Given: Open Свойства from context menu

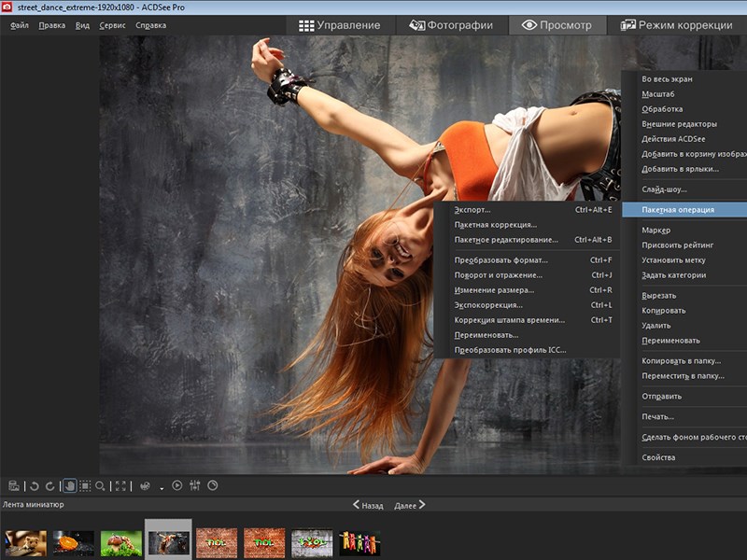Looking at the screenshot, I should coord(684,457).
